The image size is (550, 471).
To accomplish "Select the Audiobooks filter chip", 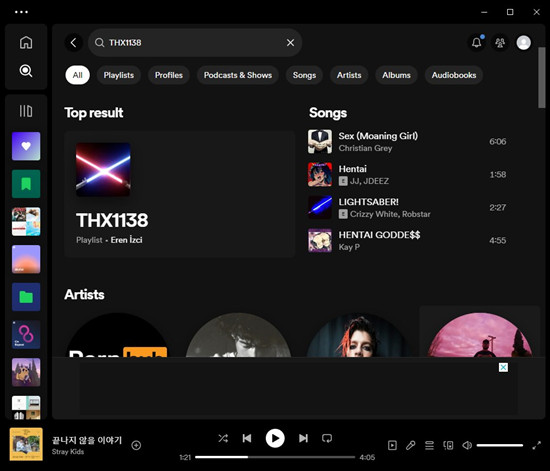I will pos(454,75).
